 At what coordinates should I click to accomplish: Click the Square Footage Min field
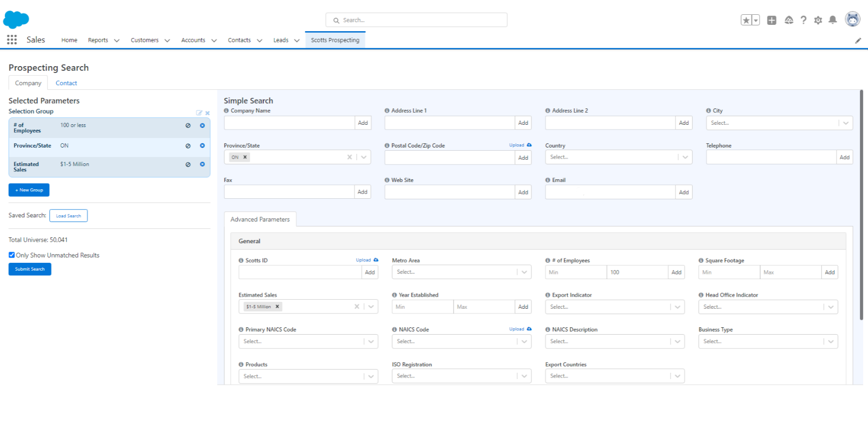(x=729, y=272)
